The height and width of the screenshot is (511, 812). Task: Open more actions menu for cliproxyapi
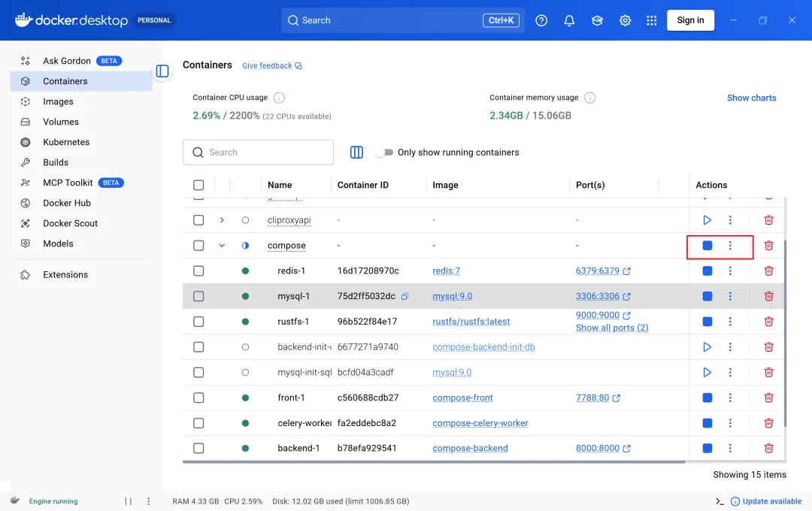coord(730,220)
